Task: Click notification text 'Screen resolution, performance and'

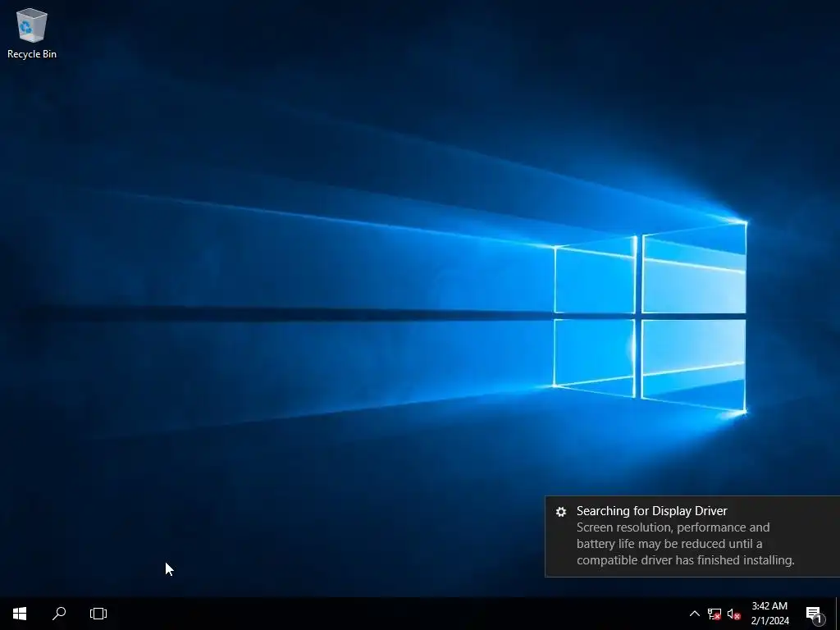Action: (x=673, y=527)
